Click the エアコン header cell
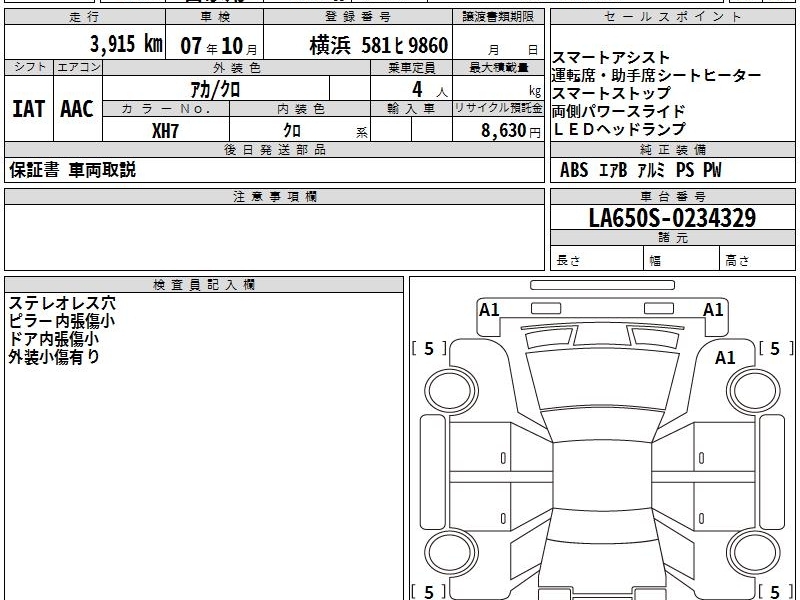The width and height of the screenshot is (800, 600). pyautogui.click(x=78, y=67)
